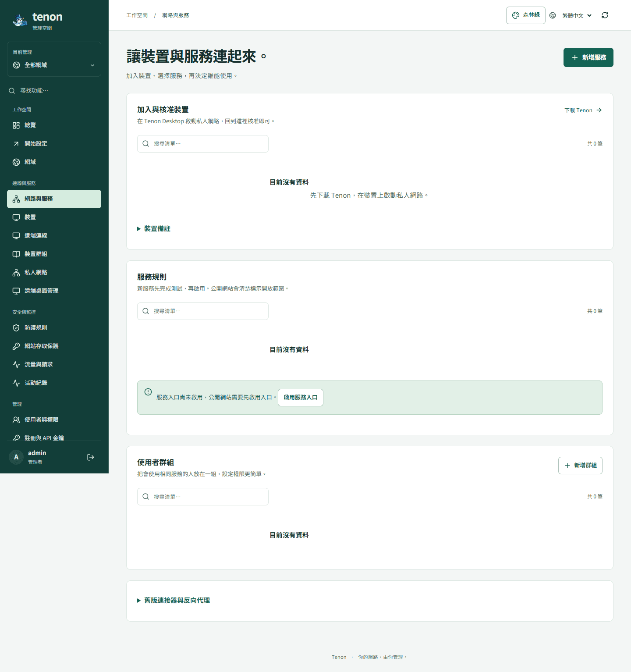
Task: Open the 繁體中文 language dropdown
Action: [577, 15]
